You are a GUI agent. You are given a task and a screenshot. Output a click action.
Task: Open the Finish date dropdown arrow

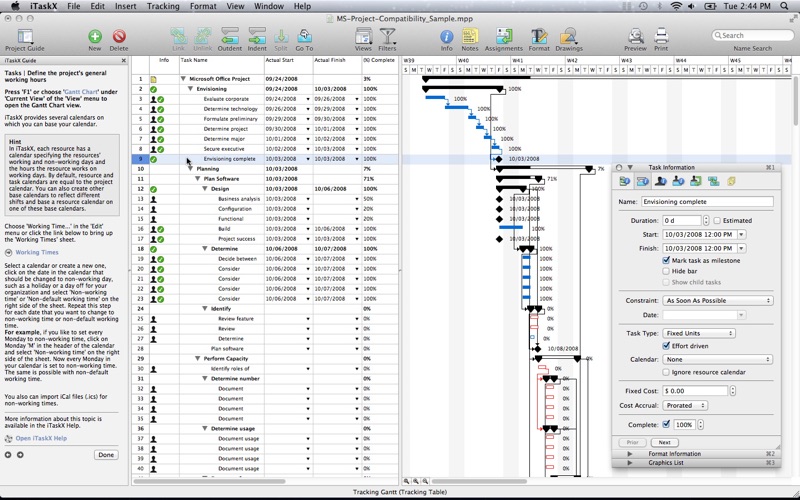click(x=741, y=248)
